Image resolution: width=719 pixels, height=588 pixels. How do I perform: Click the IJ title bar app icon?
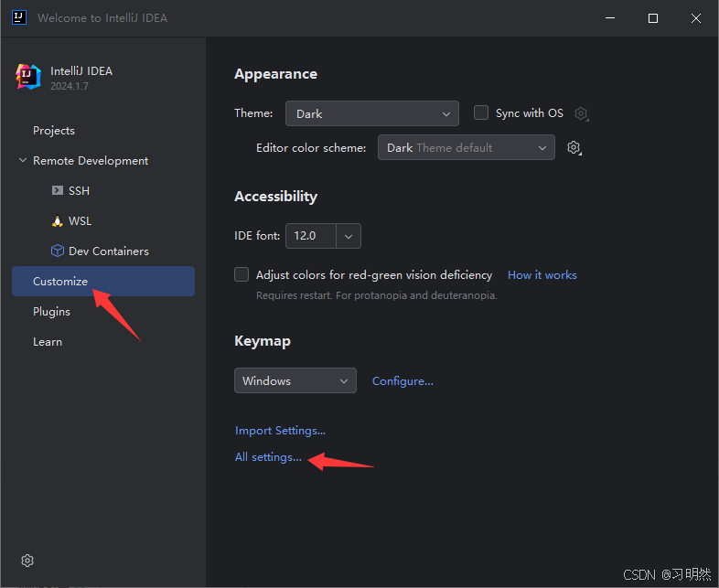19,18
